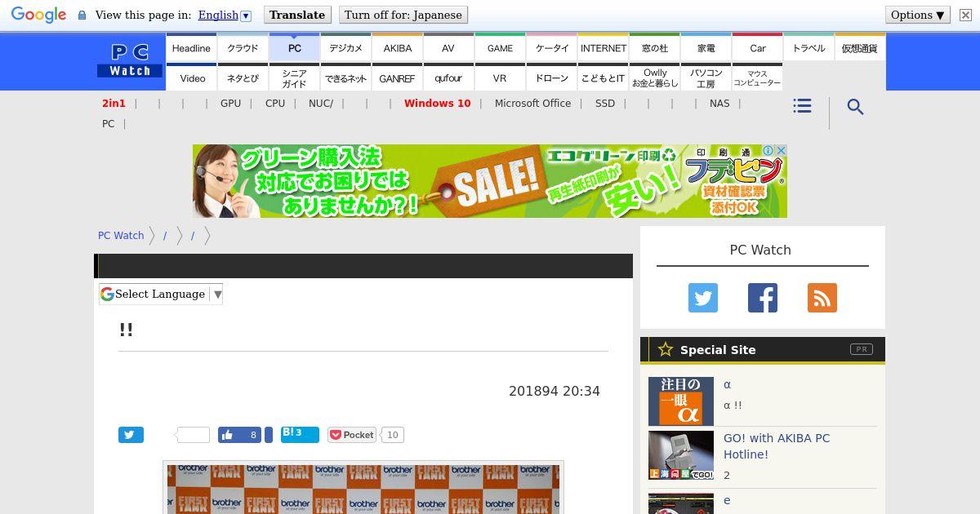The image size is (980, 514).
Task: Click the Google logo in translate bar
Action: [x=38, y=15]
